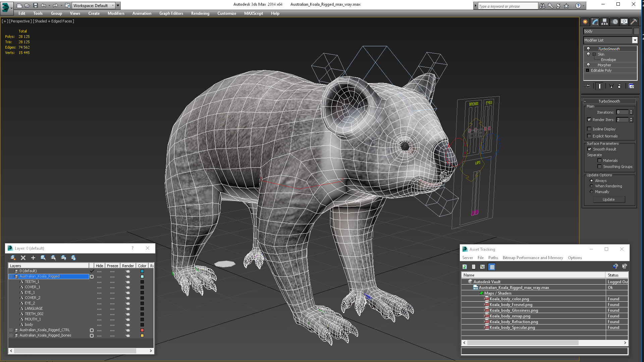Image resolution: width=644 pixels, height=362 pixels.
Task: Increase the Iterations spinner value
Action: tap(631, 111)
